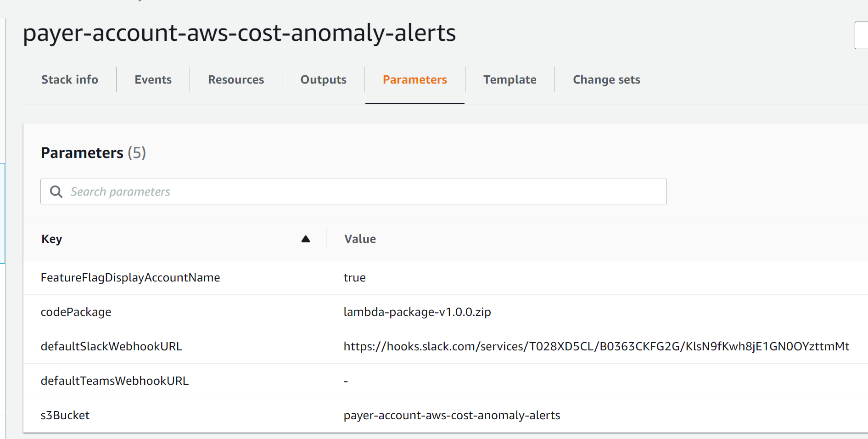Screen dimensions: 868x439
Task: Open the Outputs tab
Action: click(323, 79)
